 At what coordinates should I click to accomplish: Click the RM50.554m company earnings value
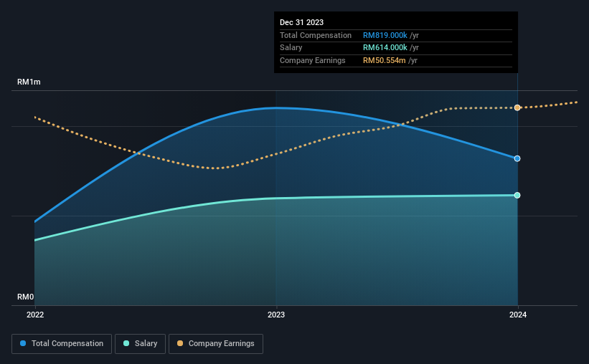click(385, 60)
